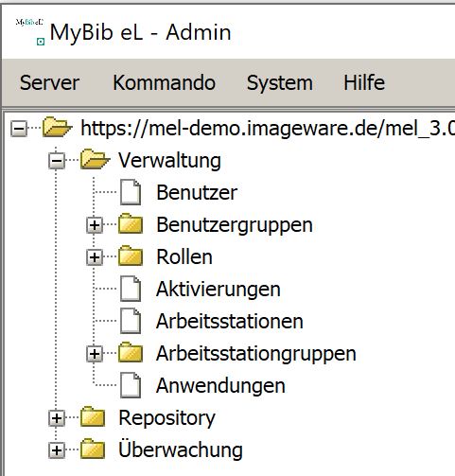
Task: Expand the Überwachung node
Action: (57, 450)
